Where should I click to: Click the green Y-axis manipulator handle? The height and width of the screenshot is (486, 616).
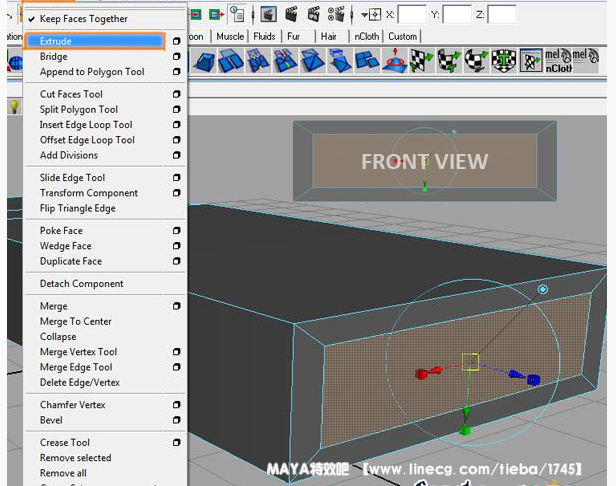[x=465, y=429]
